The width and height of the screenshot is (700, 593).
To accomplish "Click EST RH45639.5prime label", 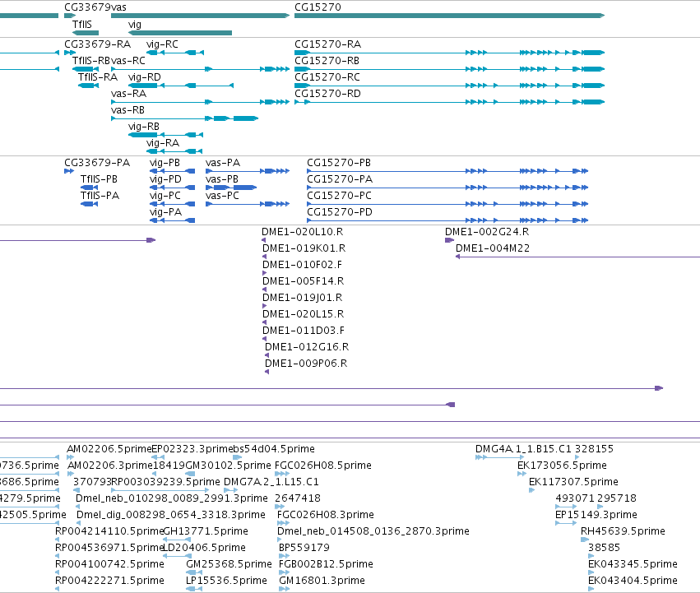I will 623,531.
